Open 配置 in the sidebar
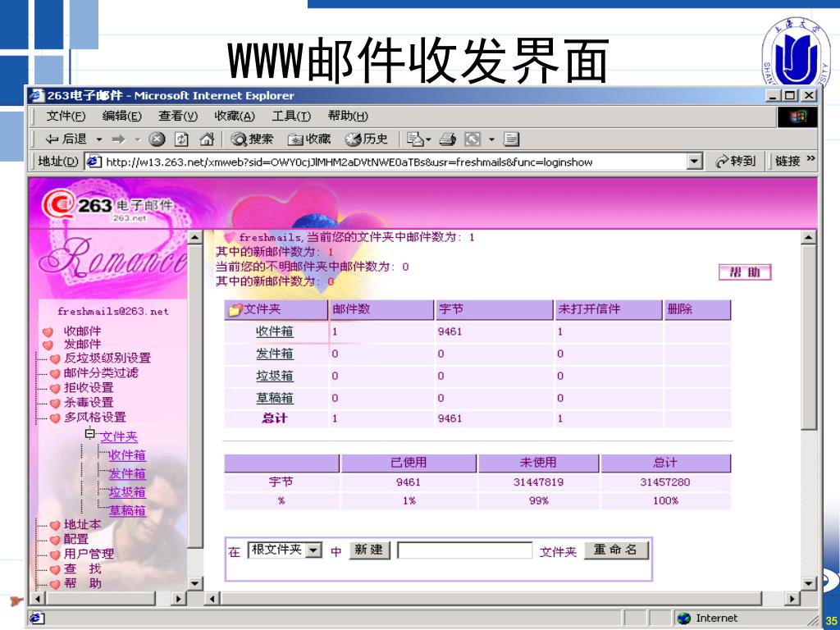The image size is (840, 630). click(76, 539)
